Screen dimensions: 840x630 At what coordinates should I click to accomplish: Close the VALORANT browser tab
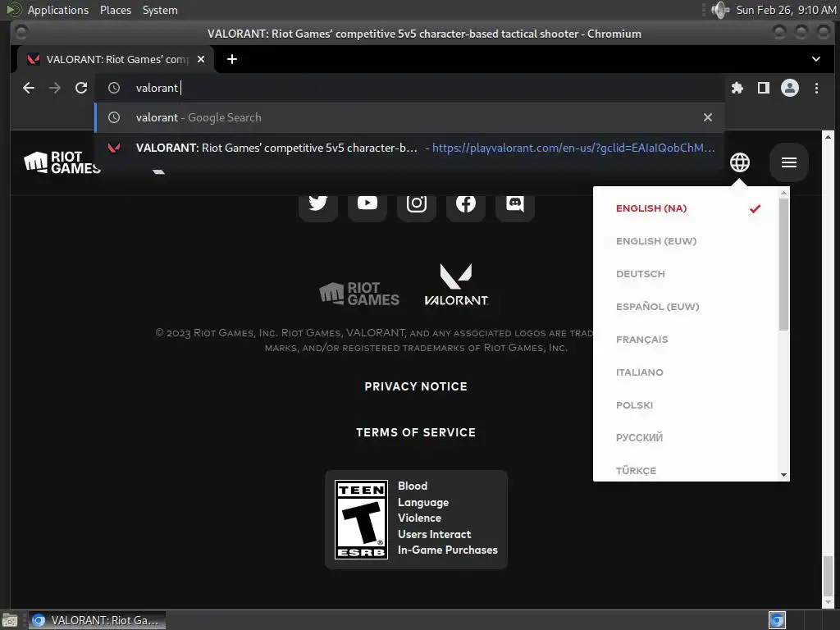(x=201, y=59)
